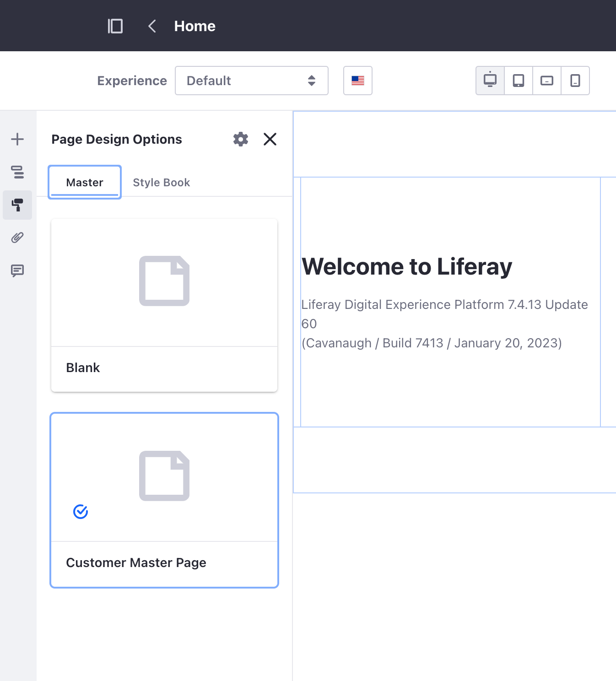Open the language selector with US flag

click(358, 81)
